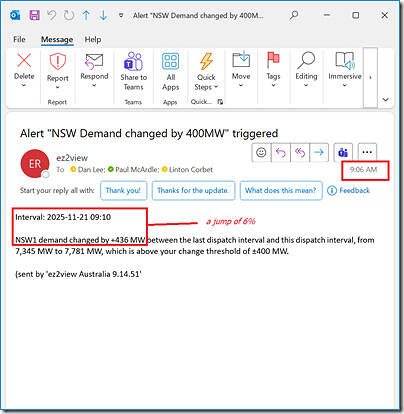The height and width of the screenshot is (414, 404).
Task: Click the email subject heading
Action: pyautogui.click(x=149, y=133)
